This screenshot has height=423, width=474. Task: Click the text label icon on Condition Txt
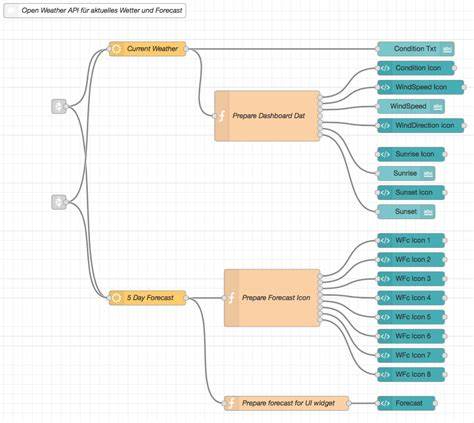tap(447, 49)
